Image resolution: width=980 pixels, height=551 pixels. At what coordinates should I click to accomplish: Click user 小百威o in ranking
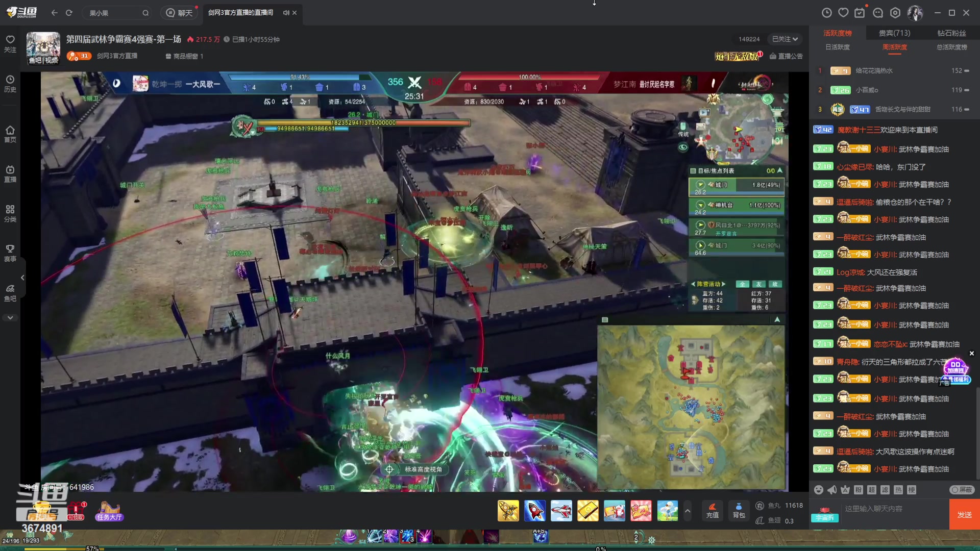click(867, 90)
